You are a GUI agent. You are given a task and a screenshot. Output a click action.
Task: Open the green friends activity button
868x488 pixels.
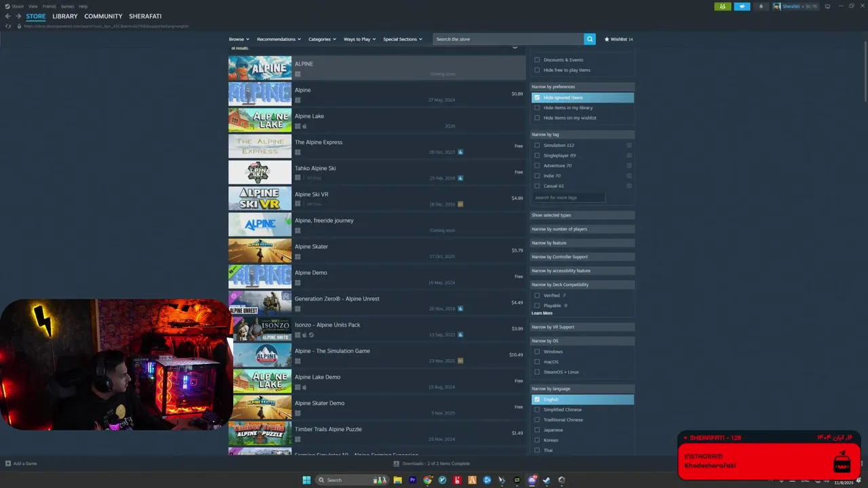point(723,7)
